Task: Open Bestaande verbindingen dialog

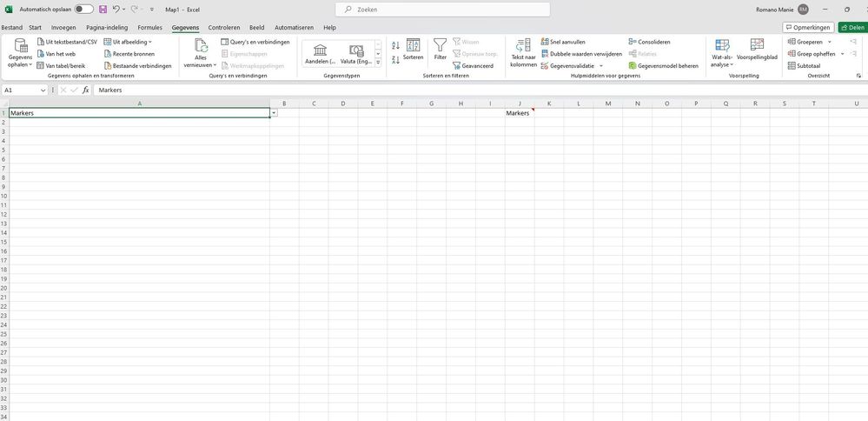Action: pos(137,66)
